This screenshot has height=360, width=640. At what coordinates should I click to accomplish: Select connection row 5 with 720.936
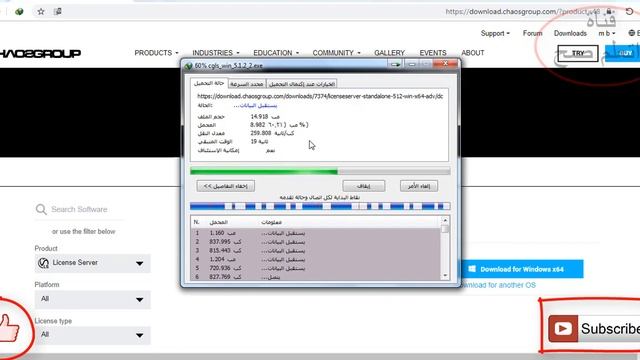point(316,269)
